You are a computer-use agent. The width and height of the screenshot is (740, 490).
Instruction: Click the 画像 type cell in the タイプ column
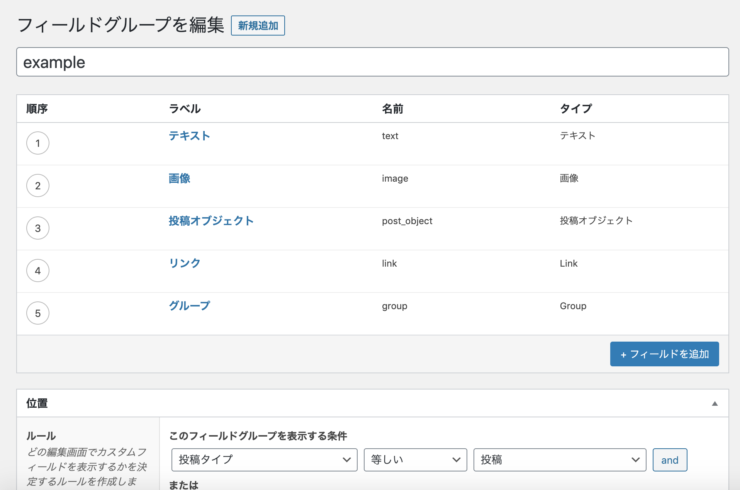(569, 178)
